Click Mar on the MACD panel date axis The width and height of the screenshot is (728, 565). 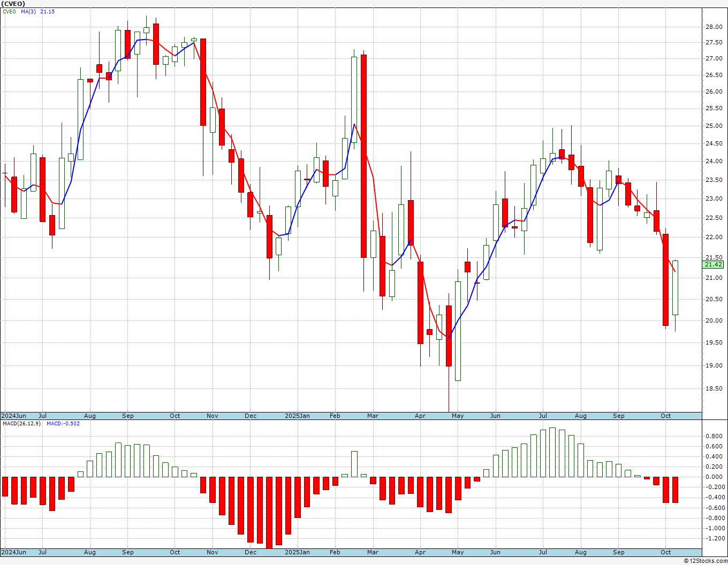[373, 552]
